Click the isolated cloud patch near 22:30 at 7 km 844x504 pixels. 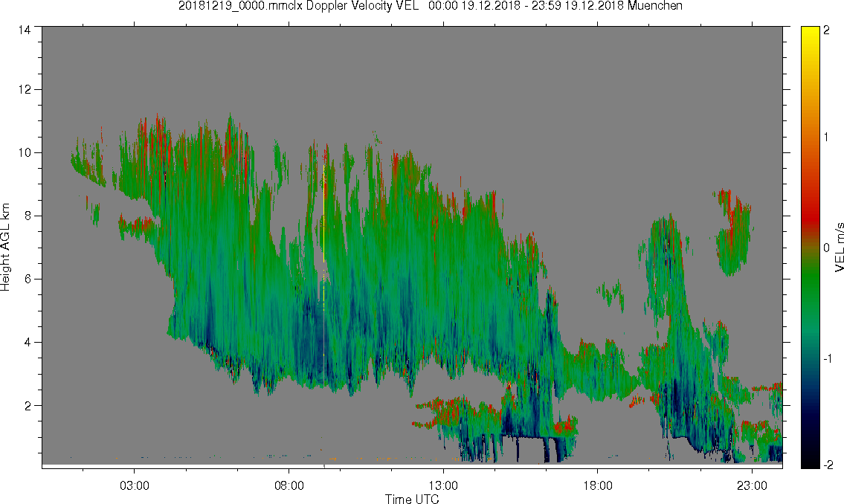[x=733, y=231]
